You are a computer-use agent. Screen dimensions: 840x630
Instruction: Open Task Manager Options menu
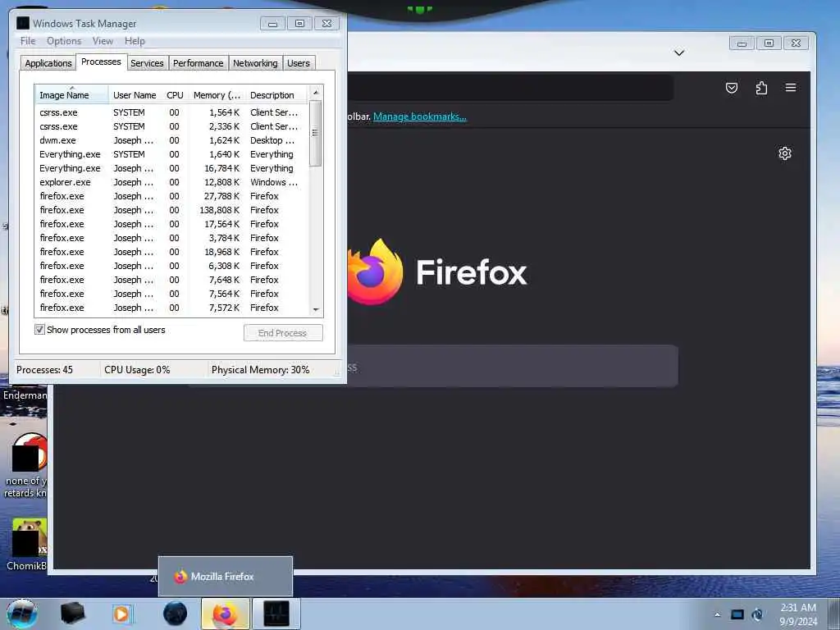point(64,41)
